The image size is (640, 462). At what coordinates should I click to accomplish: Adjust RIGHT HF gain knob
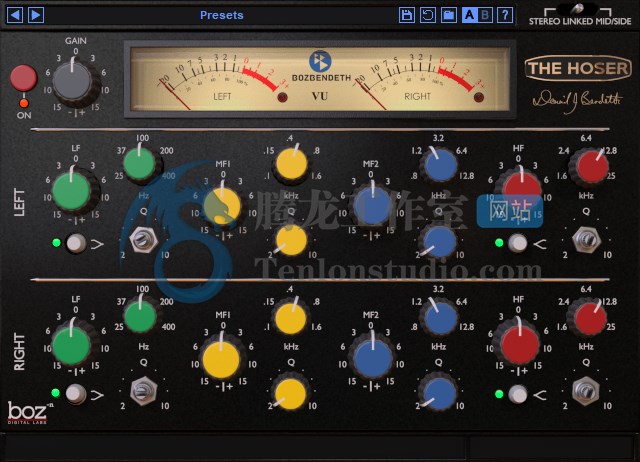[519, 344]
